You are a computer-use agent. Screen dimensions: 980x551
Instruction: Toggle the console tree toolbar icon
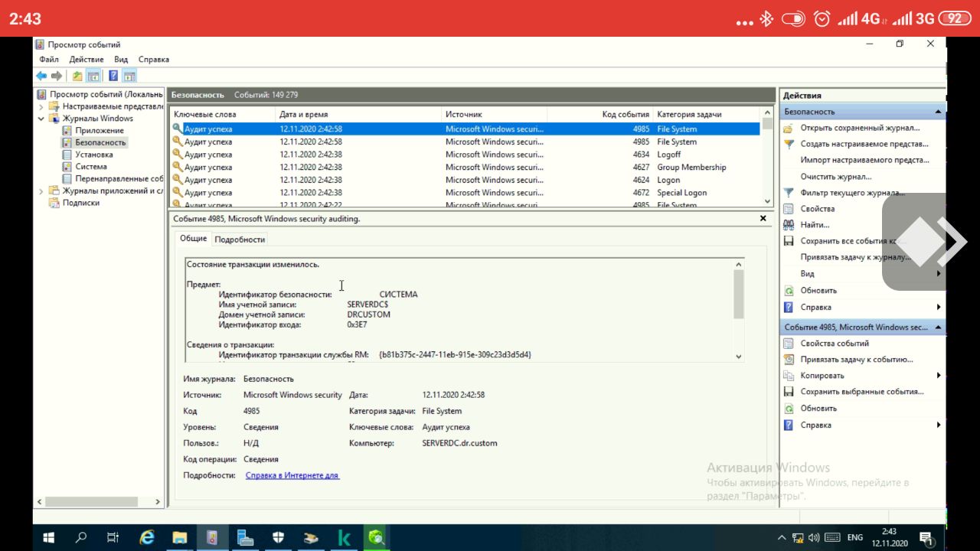93,76
